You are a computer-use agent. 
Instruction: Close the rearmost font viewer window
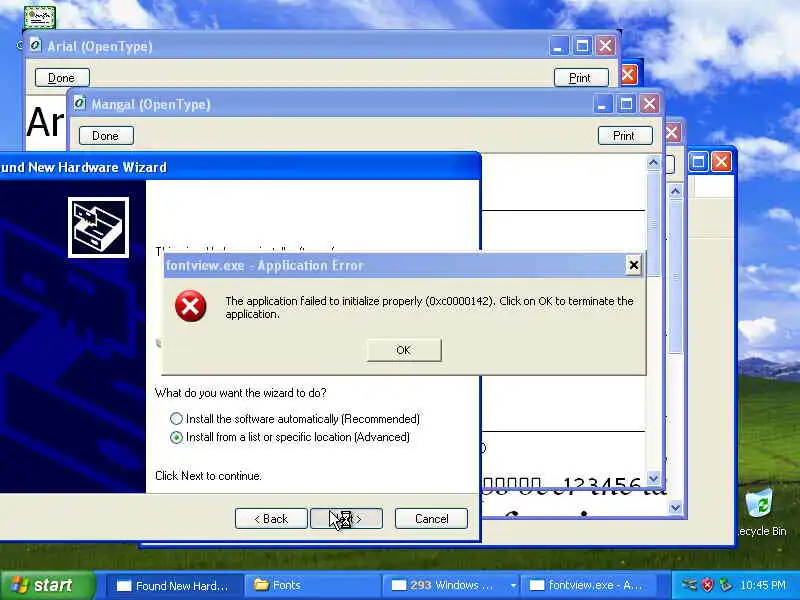(721, 162)
